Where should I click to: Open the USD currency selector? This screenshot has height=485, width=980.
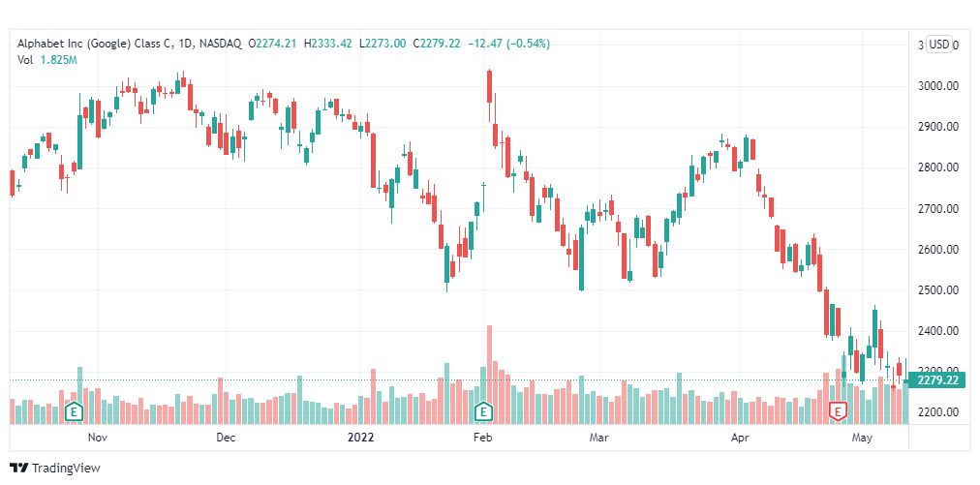point(938,45)
